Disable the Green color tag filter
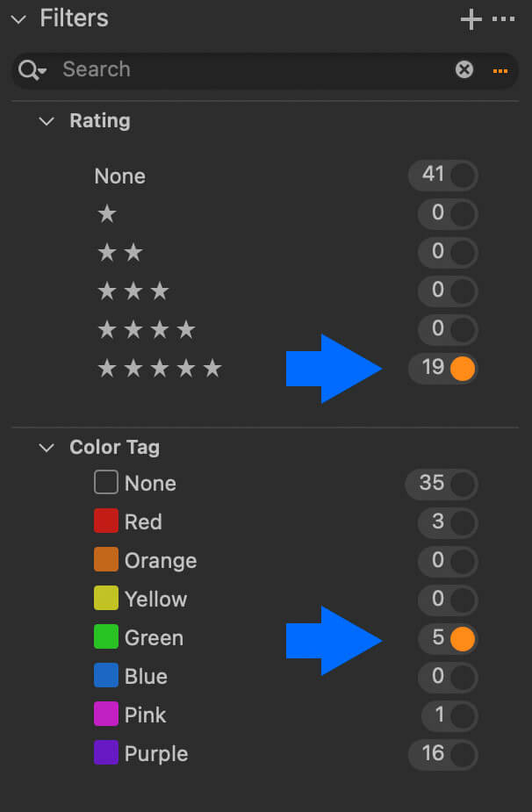Image resolution: width=532 pixels, height=812 pixels. click(x=462, y=638)
